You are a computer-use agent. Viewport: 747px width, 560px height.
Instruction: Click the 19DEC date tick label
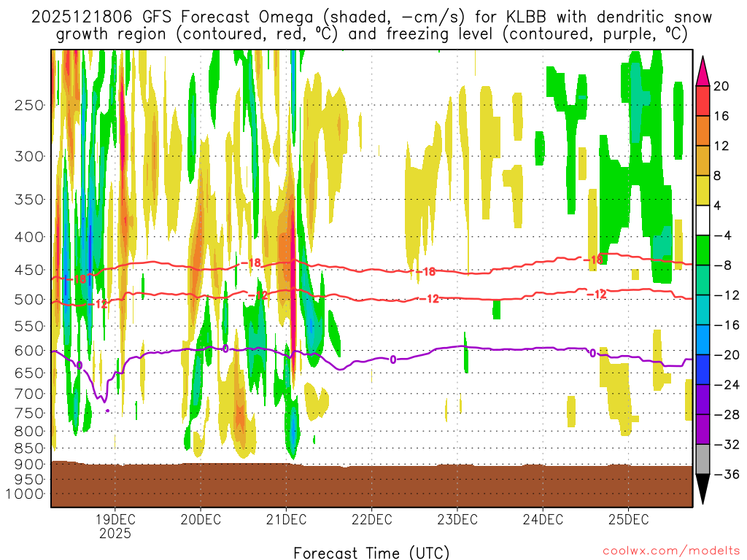coord(115,519)
